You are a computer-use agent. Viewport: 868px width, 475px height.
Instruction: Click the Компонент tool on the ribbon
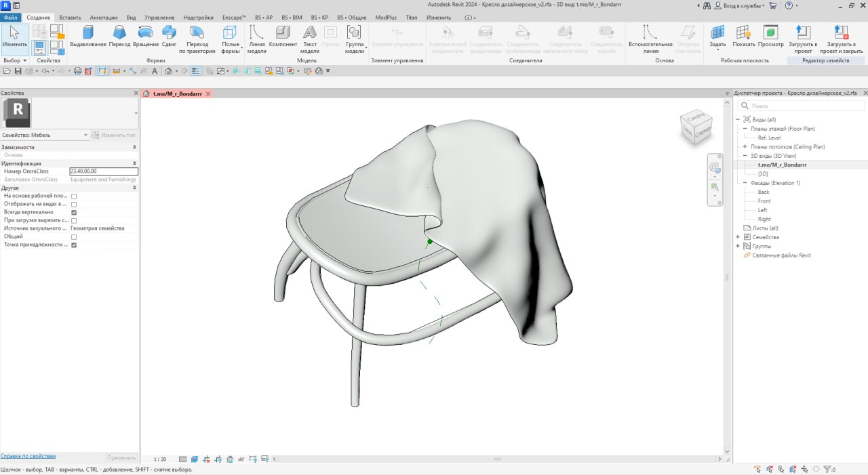[x=283, y=33]
